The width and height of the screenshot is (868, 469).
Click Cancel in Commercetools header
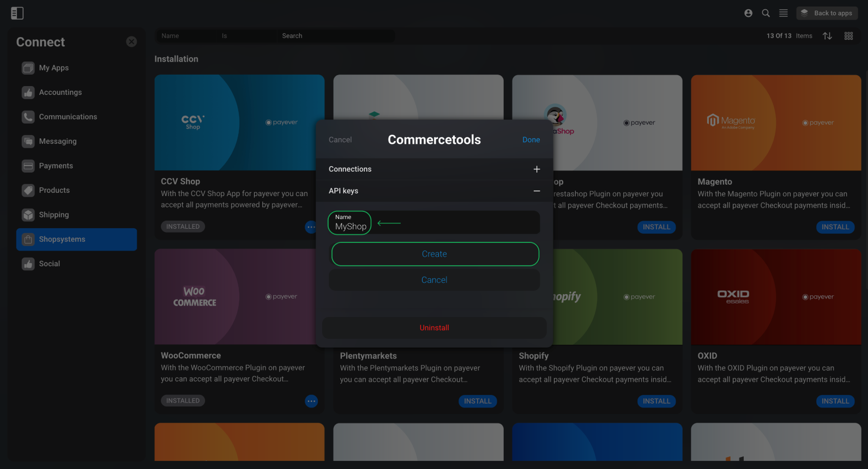[x=340, y=140]
